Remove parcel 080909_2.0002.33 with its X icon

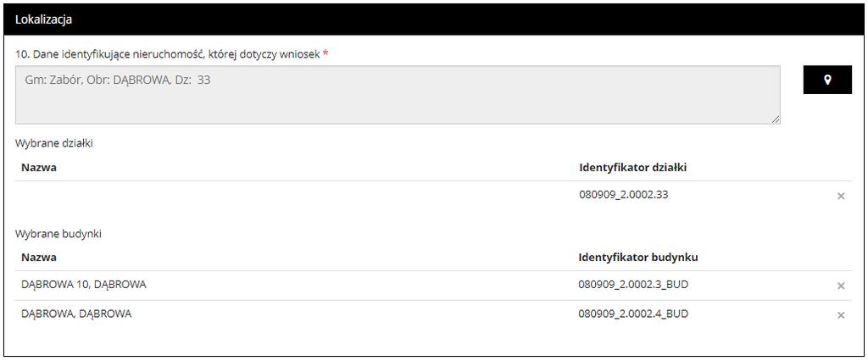[x=841, y=196]
